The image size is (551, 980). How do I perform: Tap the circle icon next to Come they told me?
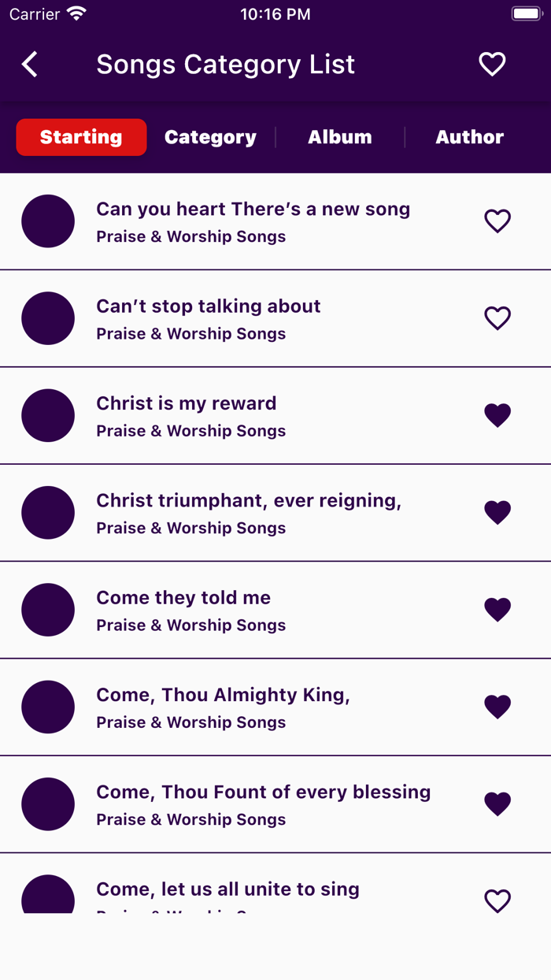pos(48,610)
